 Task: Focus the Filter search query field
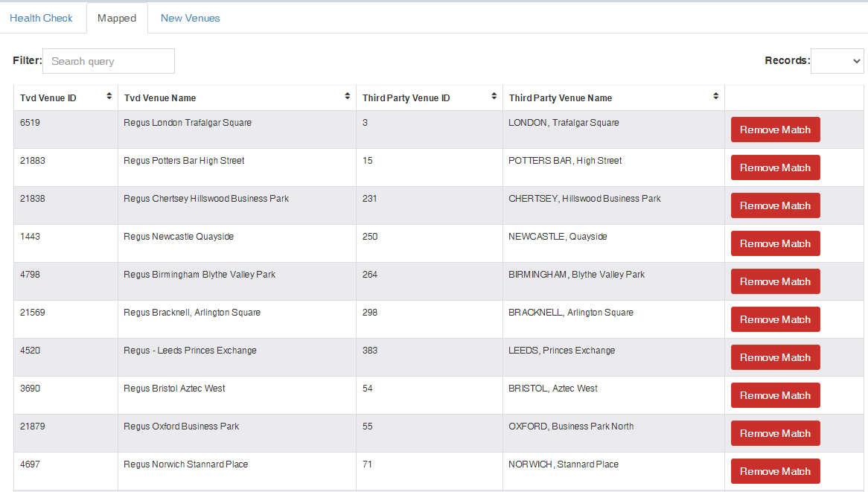(x=109, y=61)
